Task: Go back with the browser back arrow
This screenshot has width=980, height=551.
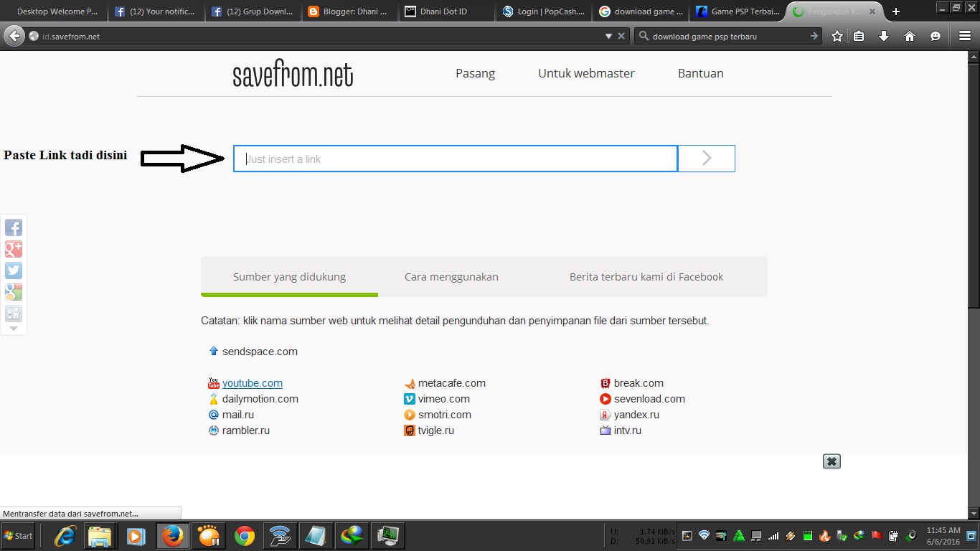Action: tap(14, 36)
